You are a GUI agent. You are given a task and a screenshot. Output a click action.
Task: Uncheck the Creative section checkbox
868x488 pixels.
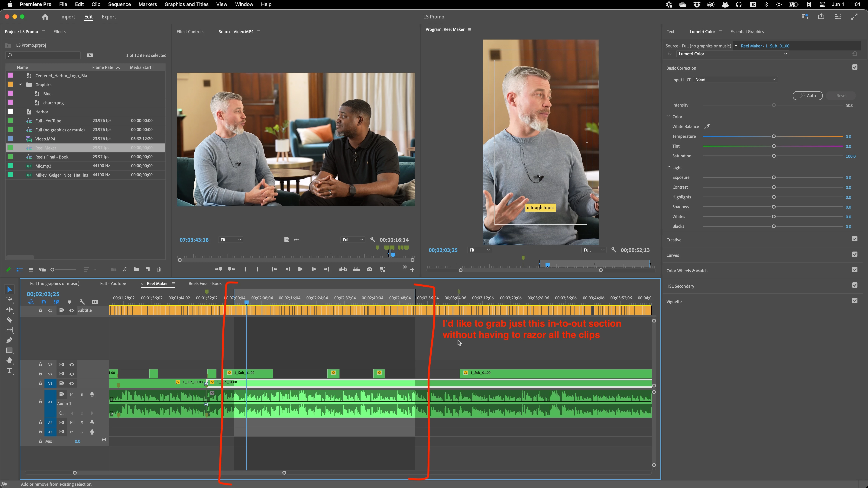(x=854, y=239)
